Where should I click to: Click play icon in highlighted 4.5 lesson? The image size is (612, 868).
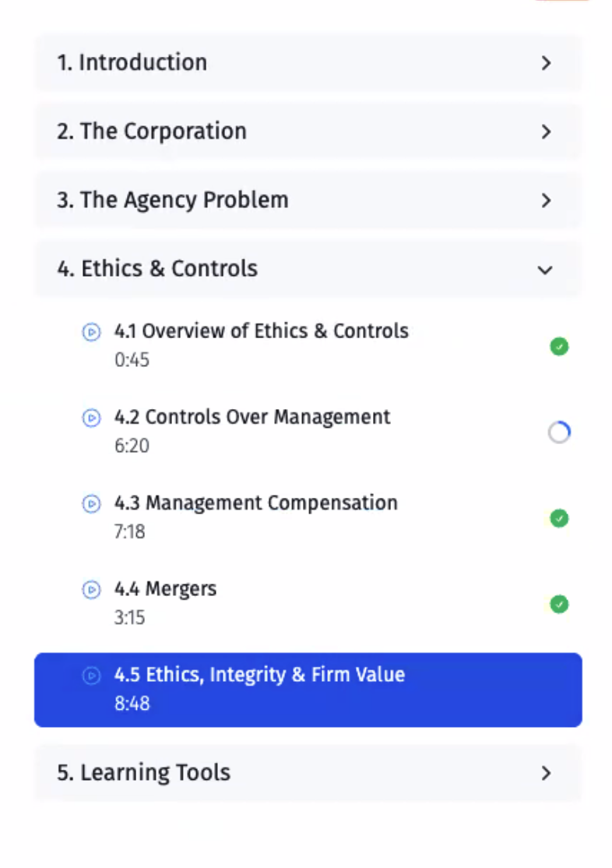(x=91, y=676)
